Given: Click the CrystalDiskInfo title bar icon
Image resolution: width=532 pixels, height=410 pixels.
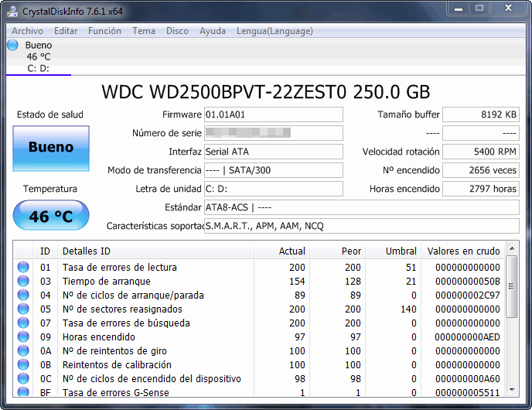Looking at the screenshot, I should click(x=13, y=11).
